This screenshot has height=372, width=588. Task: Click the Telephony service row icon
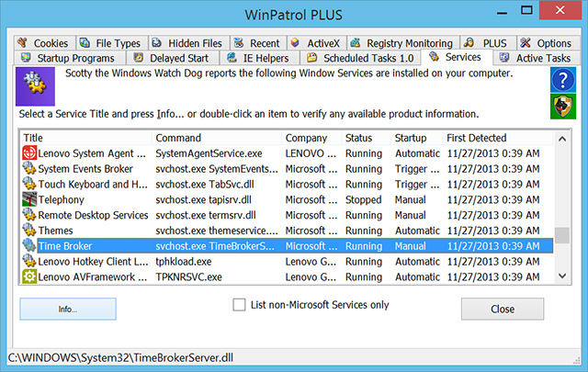pos(28,199)
